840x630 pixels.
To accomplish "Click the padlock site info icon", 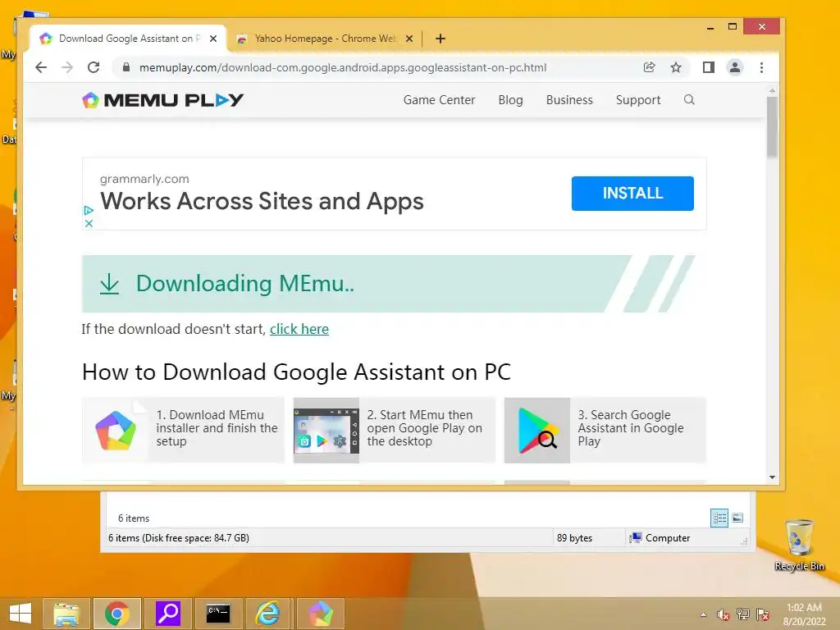I will tap(126, 67).
